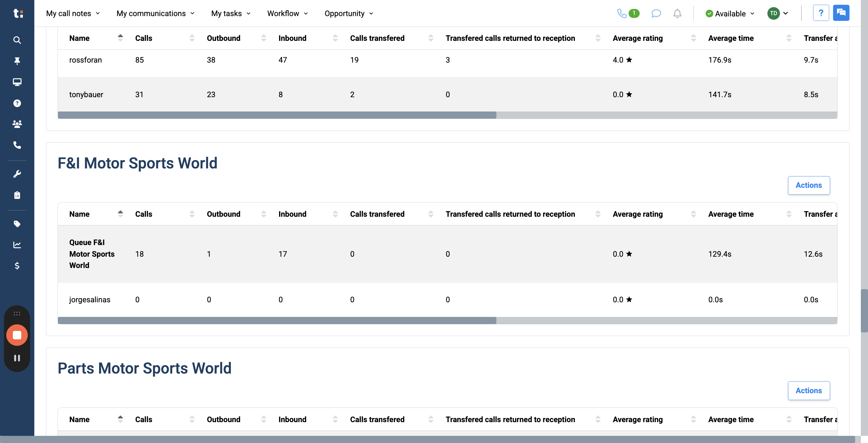Select the pin icon in the sidebar
The height and width of the screenshot is (443, 868).
pyautogui.click(x=17, y=61)
